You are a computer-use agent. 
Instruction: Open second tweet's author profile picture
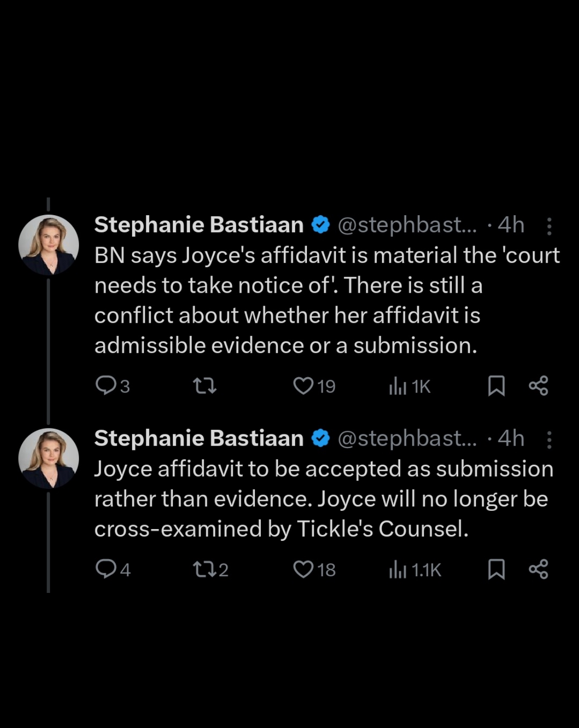(x=49, y=458)
